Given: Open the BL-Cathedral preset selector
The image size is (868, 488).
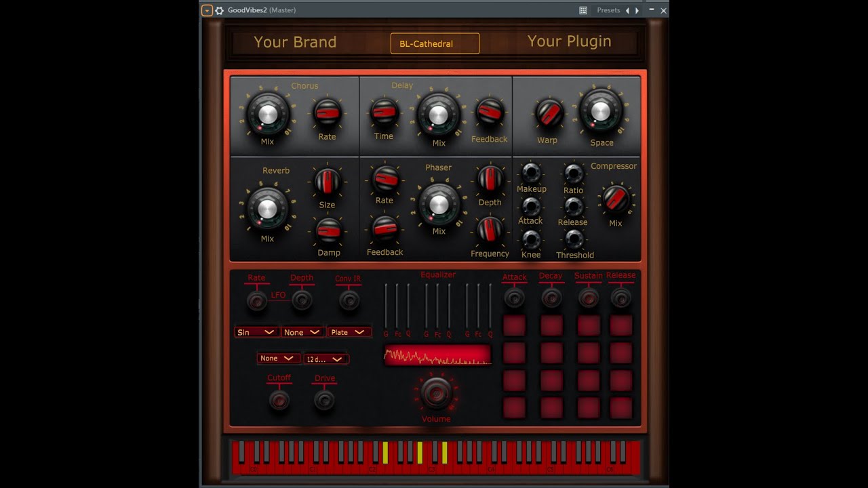Looking at the screenshot, I should (435, 43).
